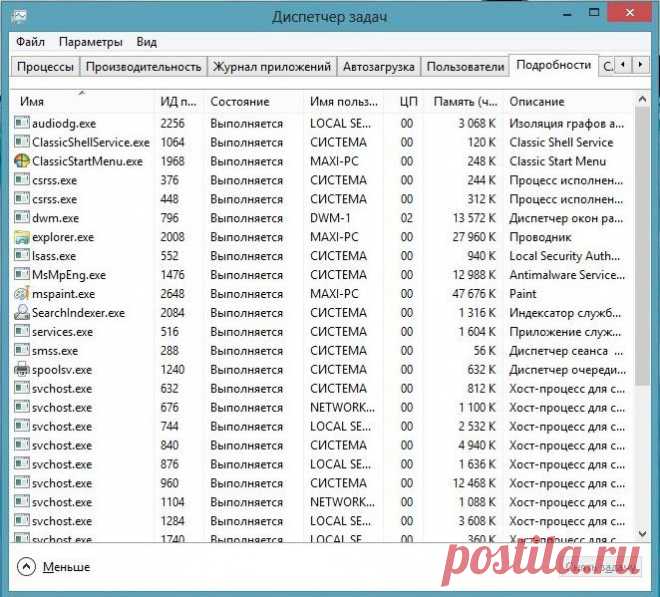The image size is (660, 597).
Task: Click PID 2256 cell
Action: coord(173,123)
